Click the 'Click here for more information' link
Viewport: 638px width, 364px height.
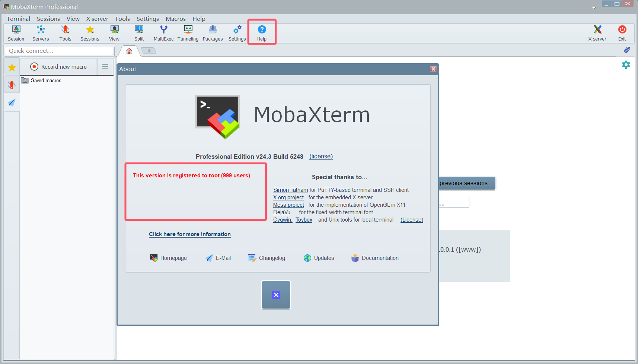click(190, 234)
